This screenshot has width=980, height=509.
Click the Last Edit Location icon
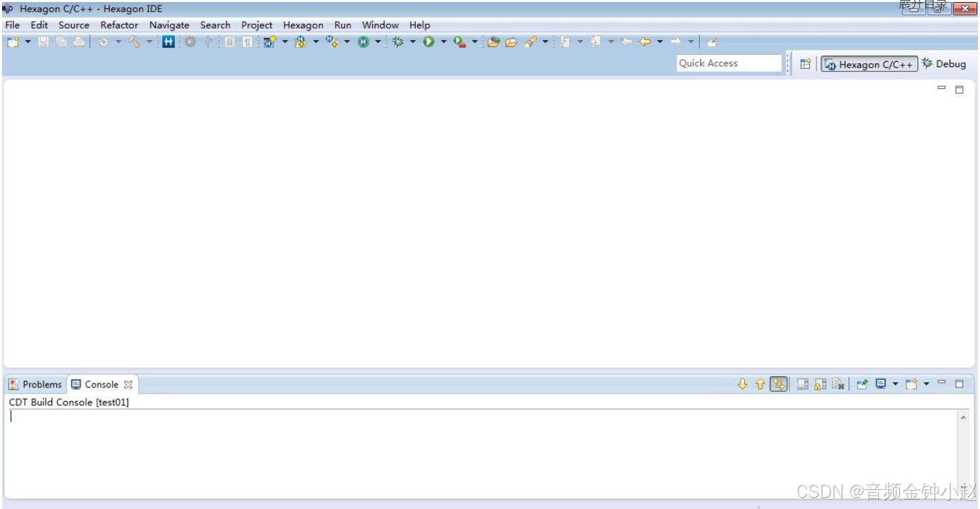pyautogui.click(x=627, y=42)
